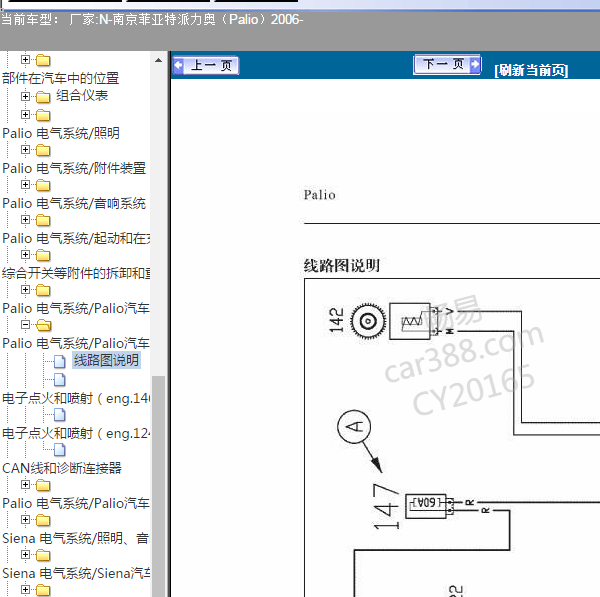Select 综合开关等附件的拆卸和 tree entry
This screenshot has width=600, height=597.
point(76,273)
